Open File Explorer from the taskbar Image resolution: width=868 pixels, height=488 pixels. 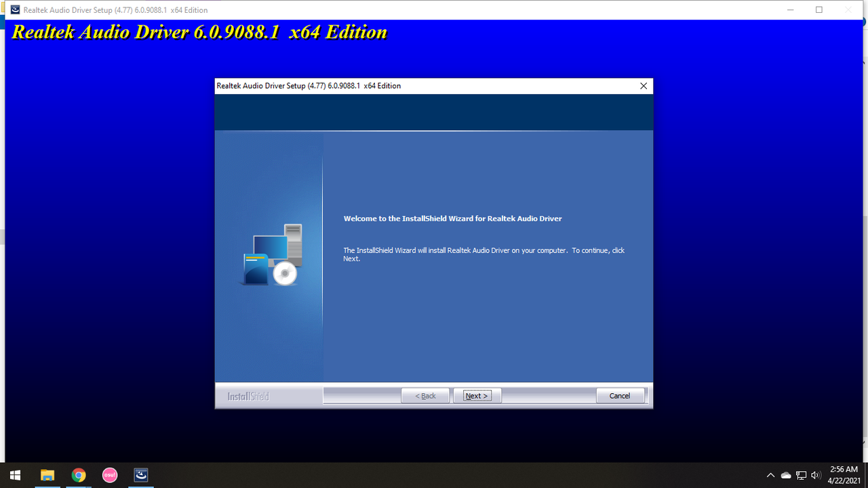47,475
